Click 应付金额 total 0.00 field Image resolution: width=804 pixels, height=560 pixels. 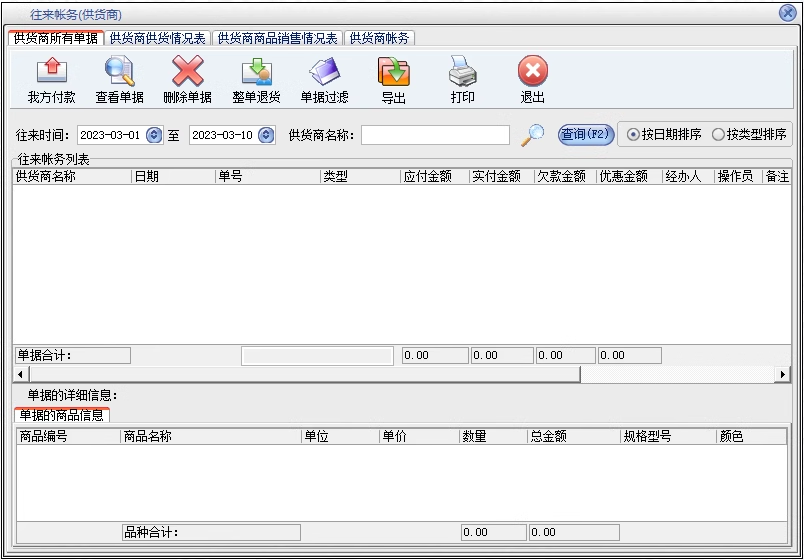435,355
